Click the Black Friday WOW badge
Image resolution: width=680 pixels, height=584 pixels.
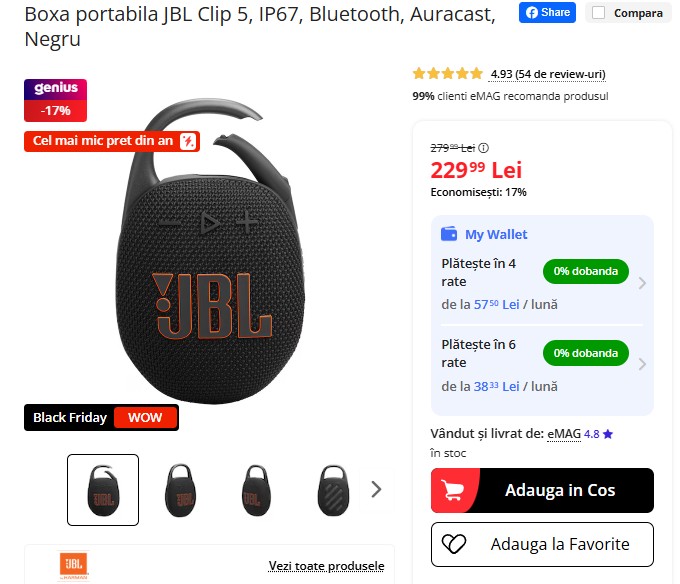[x=101, y=418]
